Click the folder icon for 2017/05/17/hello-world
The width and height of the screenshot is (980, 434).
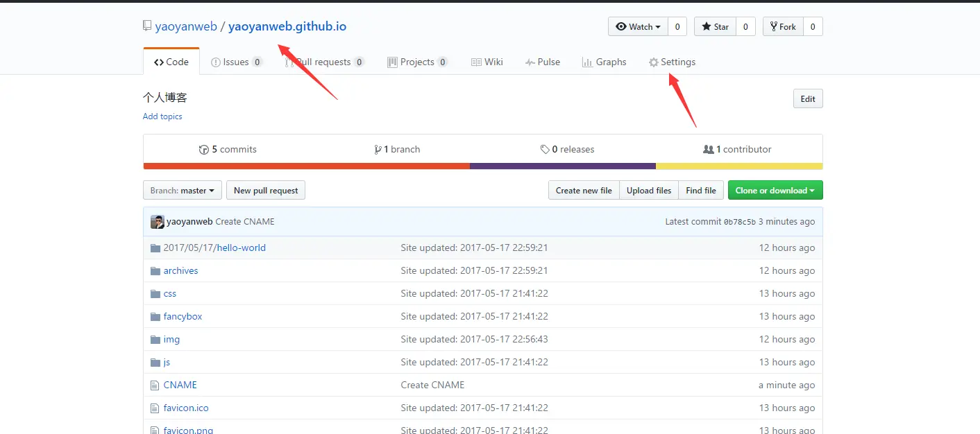click(x=155, y=248)
